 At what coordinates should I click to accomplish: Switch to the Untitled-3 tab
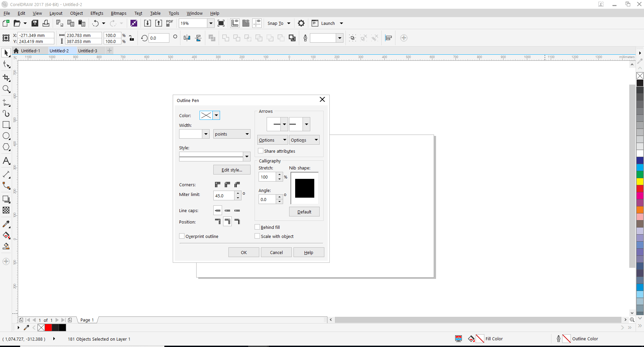(88, 51)
